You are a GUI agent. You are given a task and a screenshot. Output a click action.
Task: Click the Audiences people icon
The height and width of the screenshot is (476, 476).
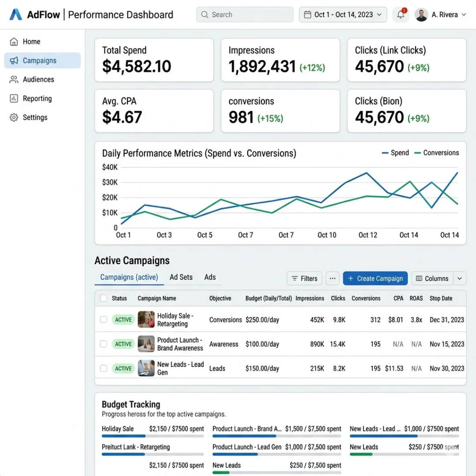click(x=14, y=79)
